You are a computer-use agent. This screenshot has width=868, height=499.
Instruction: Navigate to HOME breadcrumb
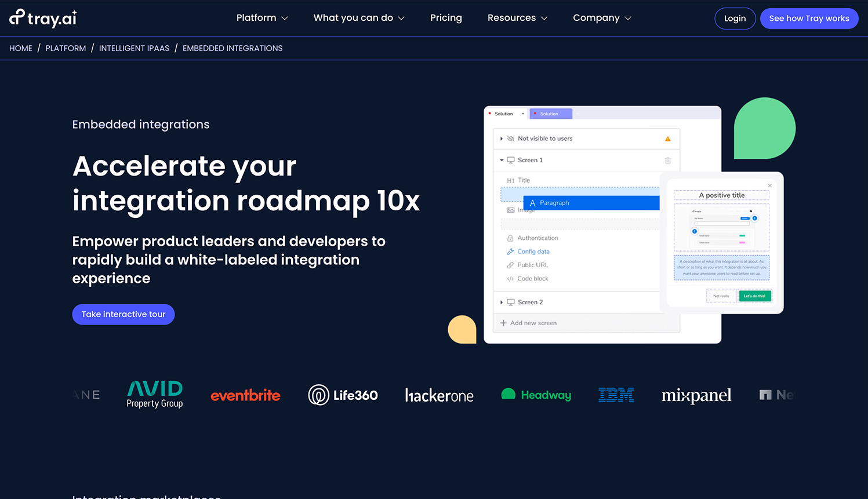click(21, 48)
